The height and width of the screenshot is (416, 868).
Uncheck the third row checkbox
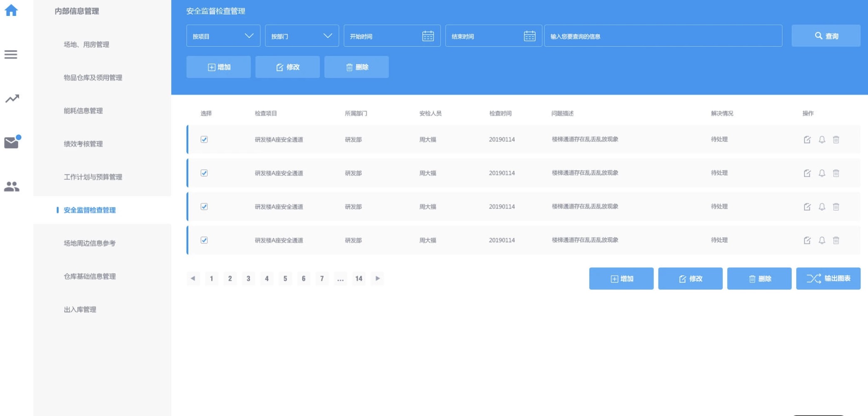(x=204, y=206)
